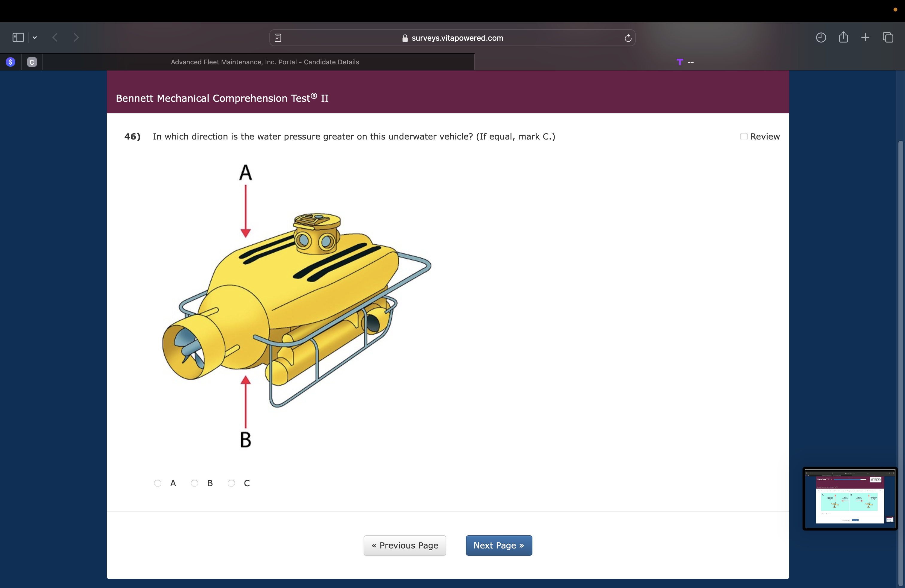Viewport: 905px width, 588px height.
Task: Reload the page with refresh icon
Action: (x=628, y=38)
